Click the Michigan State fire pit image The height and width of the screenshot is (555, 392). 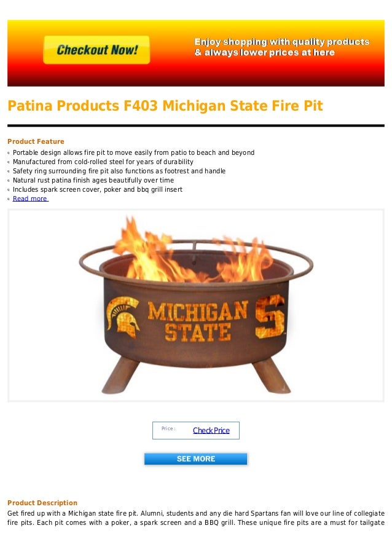coord(196,305)
